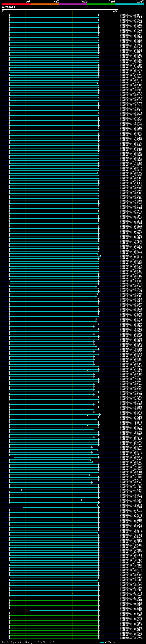Viewport: 146px width, 644px height.
Task: Click the purple ~60% identity legend bar
Action: (73, 4)
